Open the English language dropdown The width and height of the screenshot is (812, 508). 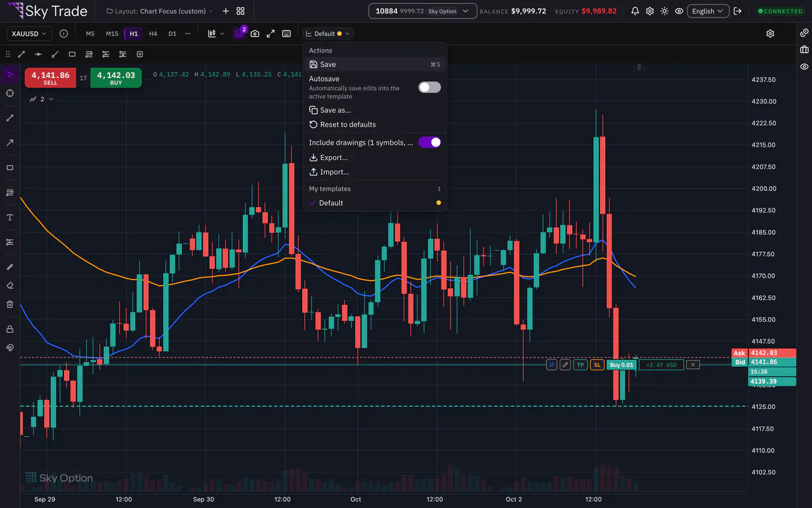708,11
